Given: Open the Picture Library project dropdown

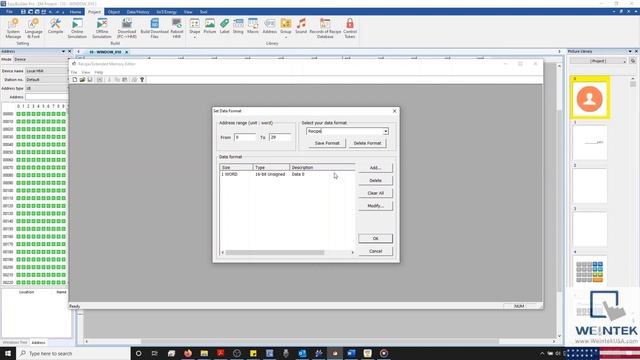Looking at the screenshot, I should tap(598, 61).
